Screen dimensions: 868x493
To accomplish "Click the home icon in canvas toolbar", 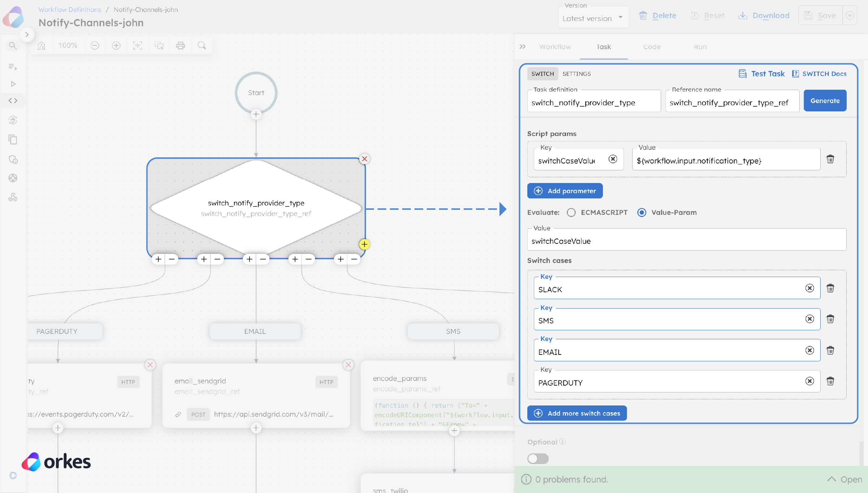I will click(x=42, y=46).
